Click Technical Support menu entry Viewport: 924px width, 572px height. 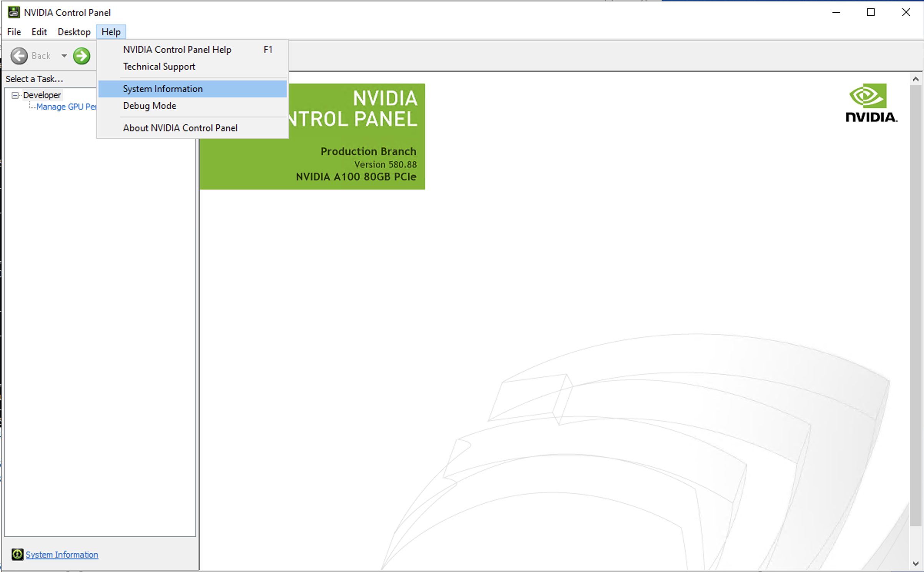tap(159, 67)
